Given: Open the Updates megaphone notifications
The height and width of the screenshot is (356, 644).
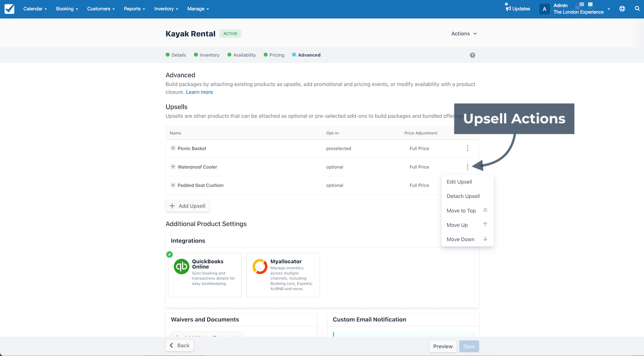Looking at the screenshot, I should [x=517, y=9].
